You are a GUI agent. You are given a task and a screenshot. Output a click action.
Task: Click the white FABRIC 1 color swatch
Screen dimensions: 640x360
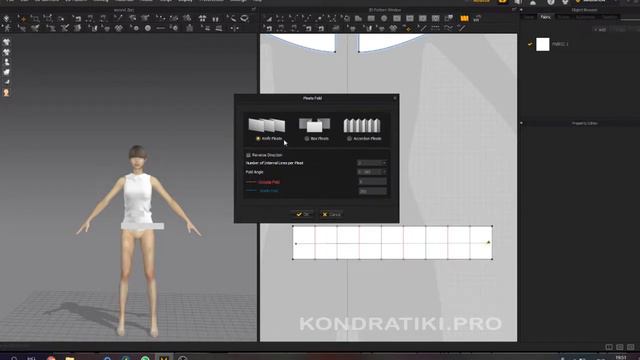pos(542,44)
